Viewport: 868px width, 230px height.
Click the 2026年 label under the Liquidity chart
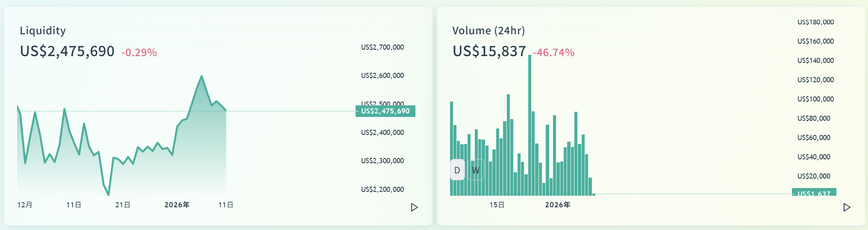click(177, 205)
